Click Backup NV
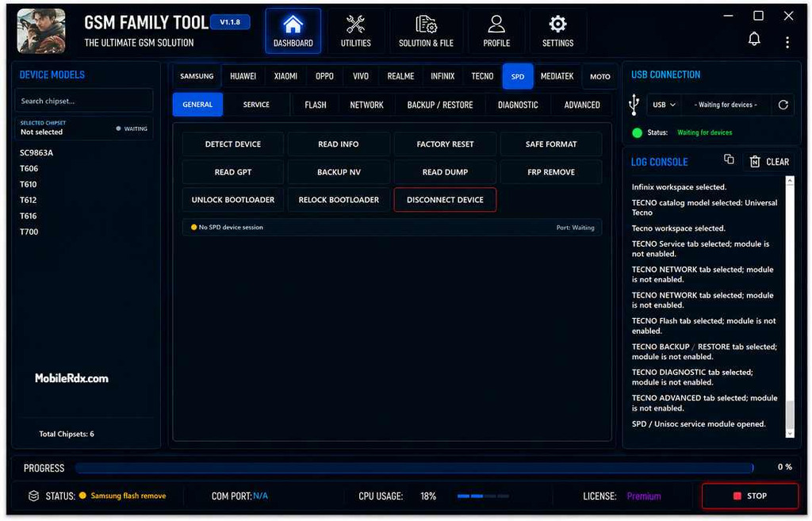 coord(338,172)
